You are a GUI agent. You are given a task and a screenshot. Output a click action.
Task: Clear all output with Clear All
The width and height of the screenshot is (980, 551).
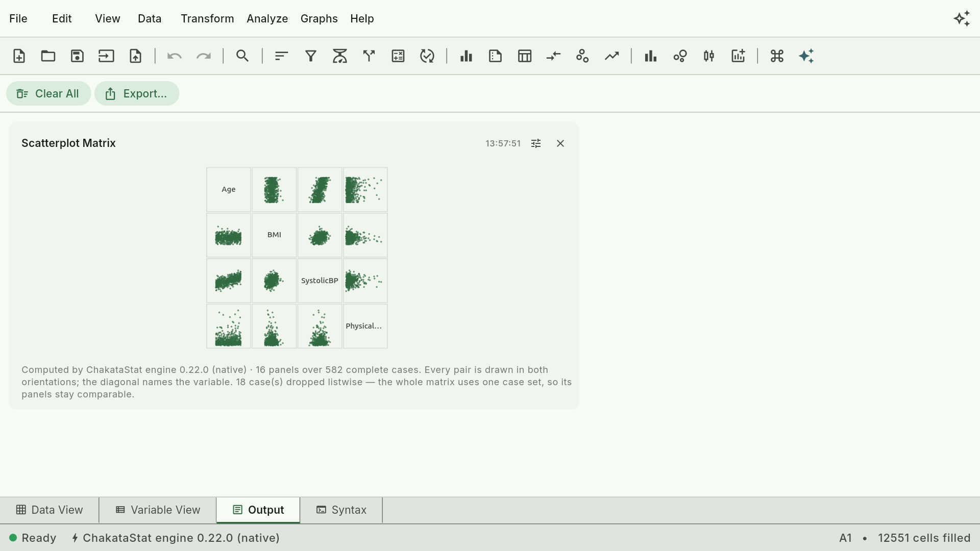pyautogui.click(x=48, y=93)
